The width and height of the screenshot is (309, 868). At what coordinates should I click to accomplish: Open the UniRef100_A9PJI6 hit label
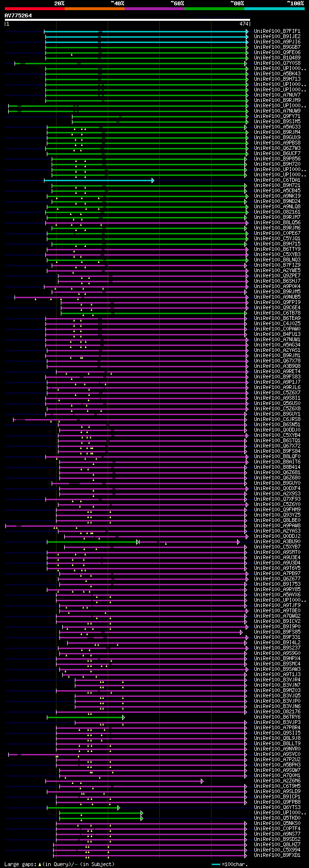(x=277, y=42)
